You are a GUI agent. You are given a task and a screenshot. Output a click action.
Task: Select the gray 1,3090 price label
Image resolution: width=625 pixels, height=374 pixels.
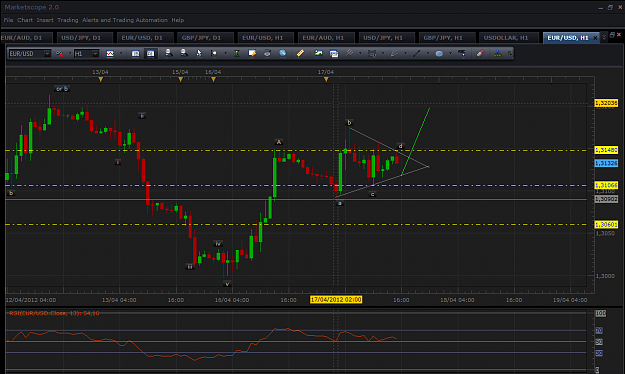click(x=606, y=199)
